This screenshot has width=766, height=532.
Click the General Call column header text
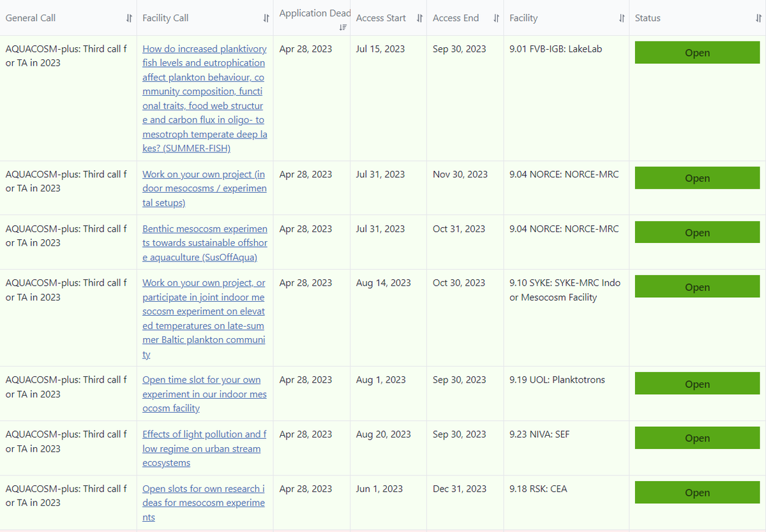pyautogui.click(x=31, y=18)
